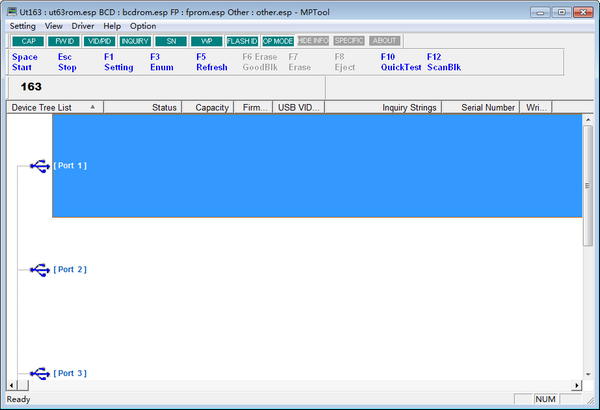
Task: Toggle the FW ID column button
Action: tap(63, 41)
